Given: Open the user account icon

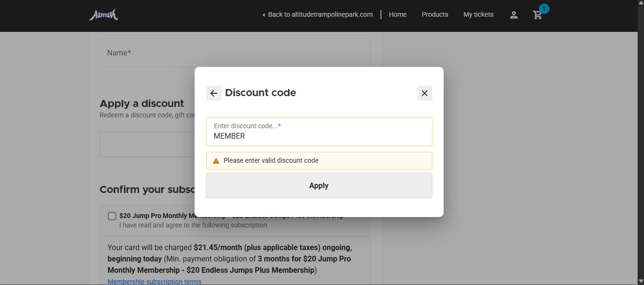Looking at the screenshot, I should coord(513,15).
